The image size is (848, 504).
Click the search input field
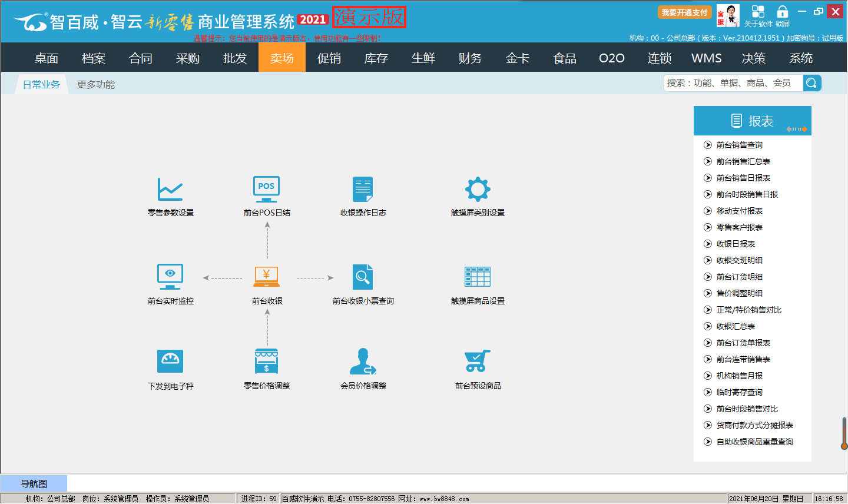(733, 83)
